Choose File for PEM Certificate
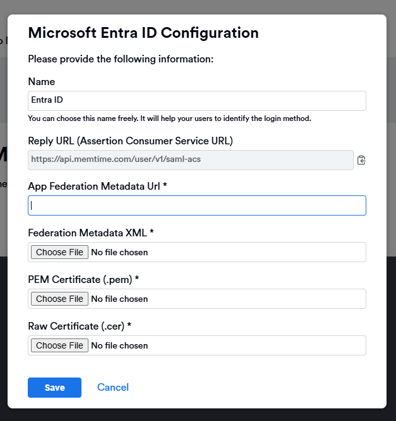This screenshot has width=396, height=421. click(60, 299)
